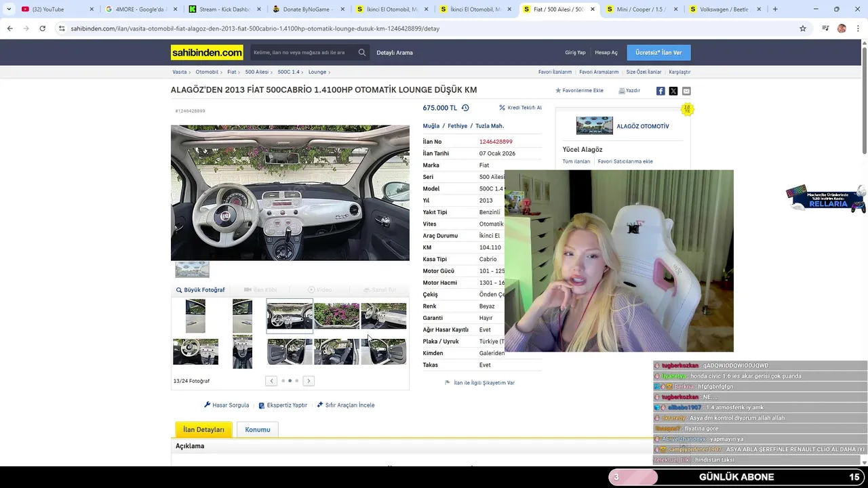Click Muğla location link
868x488 pixels.
point(431,126)
